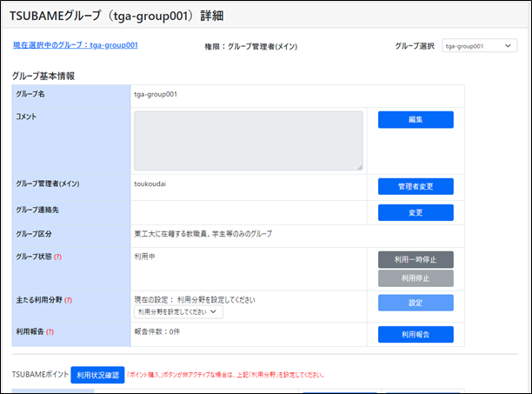Expand the グループ選択 dropdown
The image size is (532, 394).
(x=480, y=46)
